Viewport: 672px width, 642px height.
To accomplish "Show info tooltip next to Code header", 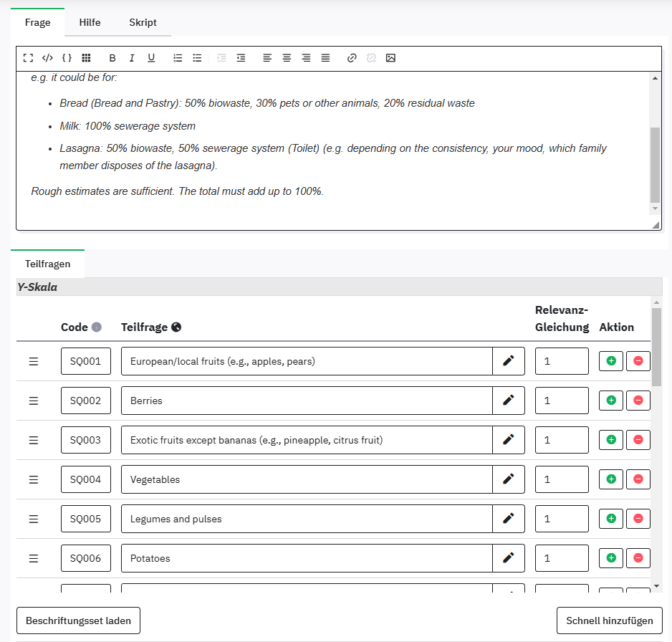I will click(x=97, y=327).
